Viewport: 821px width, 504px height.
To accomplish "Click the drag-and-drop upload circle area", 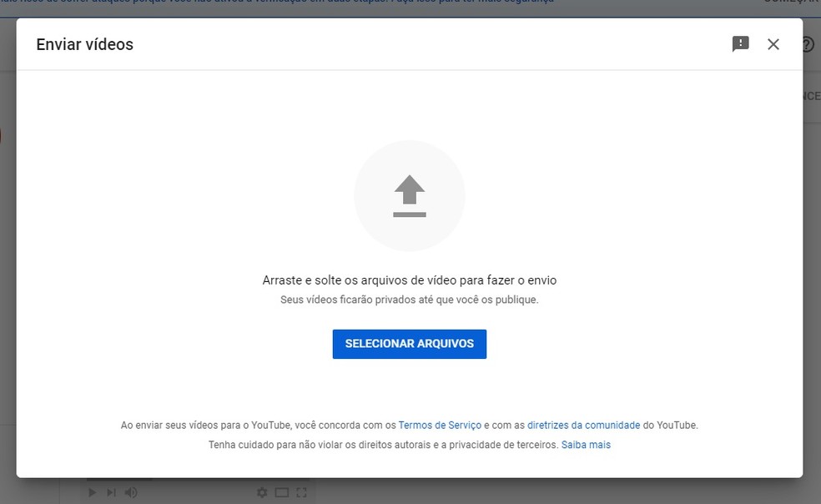I will pyautogui.click(x=410, y=195).
